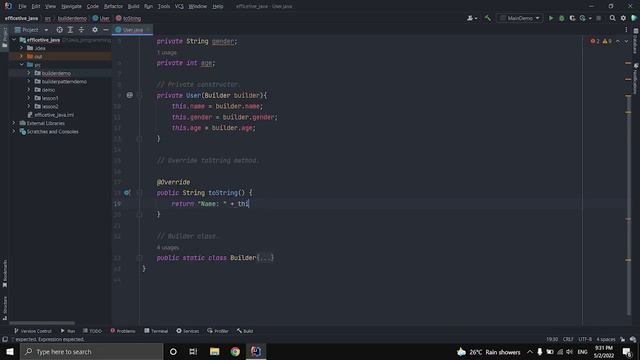Toggle Notifications tool window on right stripe
Viewport: 640px width, 360px height.
[x=636, y=78]
